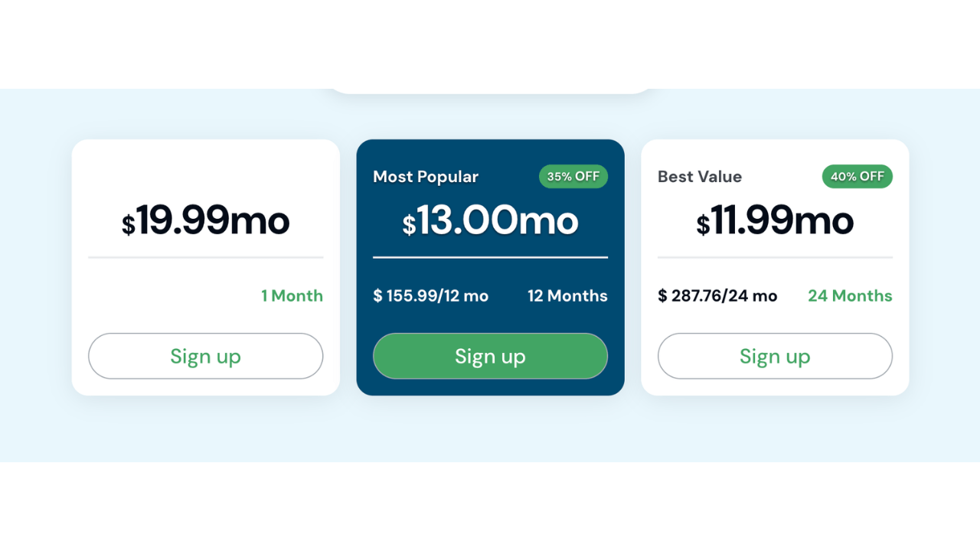This screenshot has height=551, width=980.
Task: Click the 1 Month plan label
Action: pos(292,295)
